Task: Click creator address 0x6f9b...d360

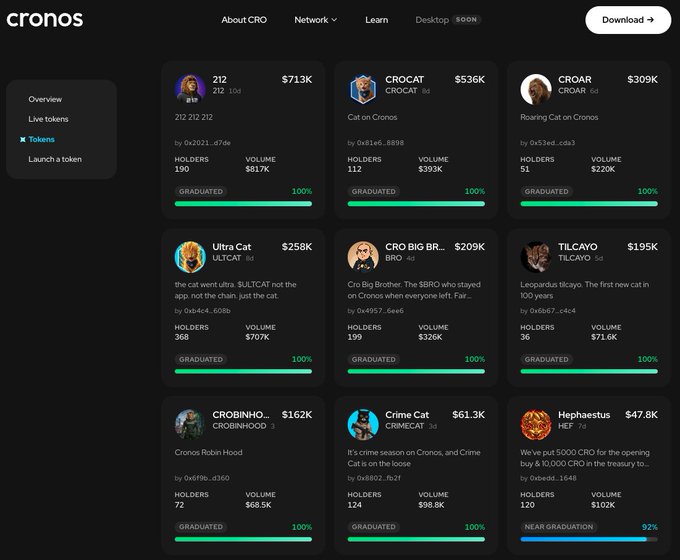Action: pyautogui.click(x=207, y=478)
